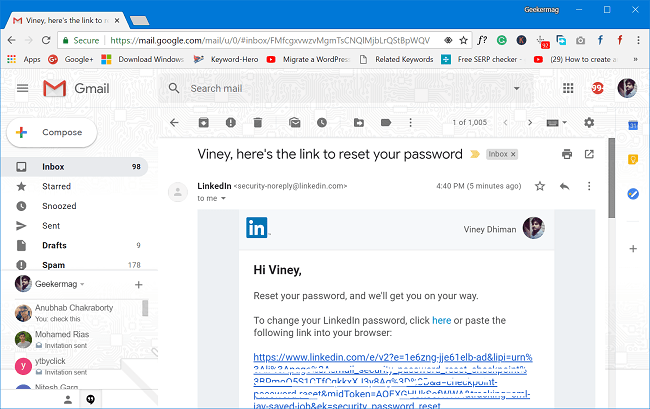The image size is (650, 409).
Task: Go to the older email arrow
Action: tap(530, 123)
